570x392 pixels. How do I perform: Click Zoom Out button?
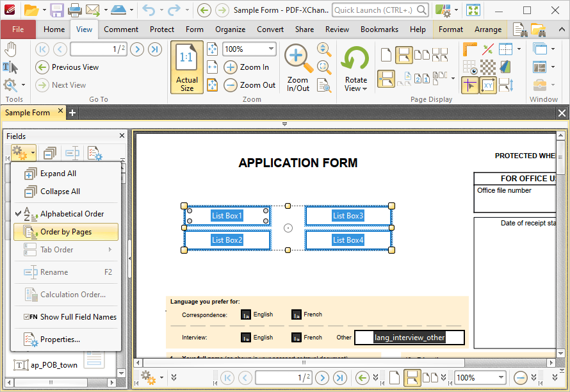coord(249,85)
